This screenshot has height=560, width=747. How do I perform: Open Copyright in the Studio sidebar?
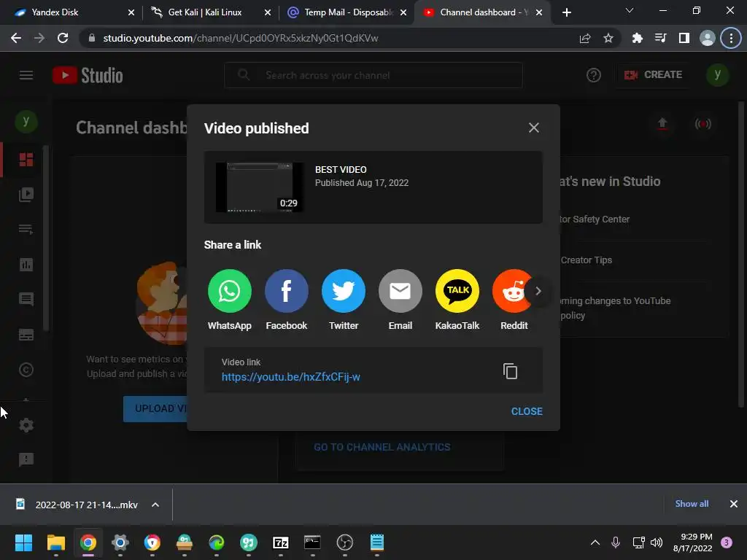pos(26,370)
